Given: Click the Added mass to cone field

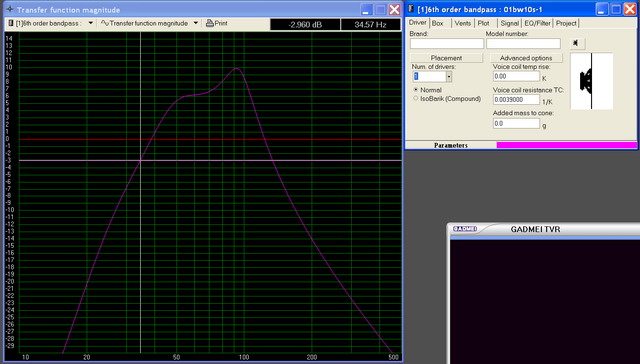Looking at the screenshot, I should [x=516, y=123].
